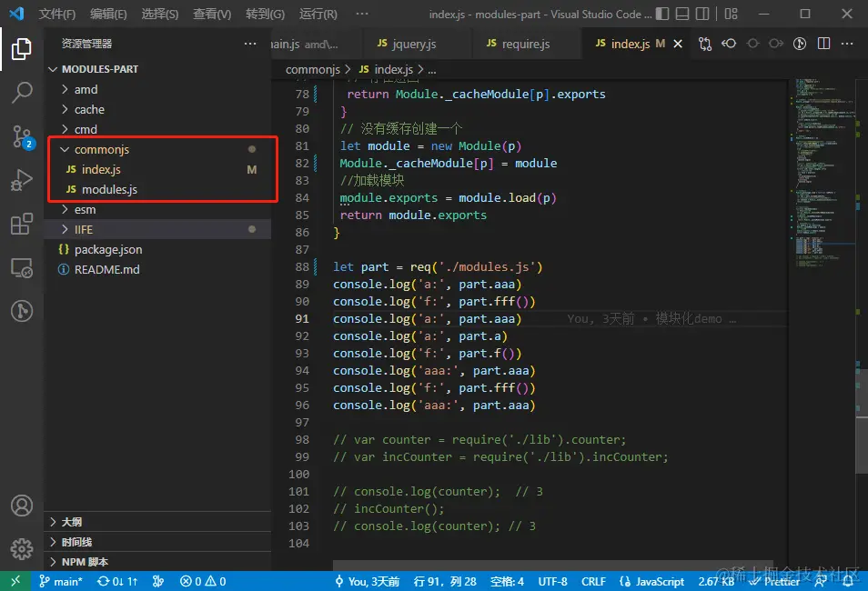Open Remote Explorer in activity bar
Screen dimensions: 868x591
(22, 268)
